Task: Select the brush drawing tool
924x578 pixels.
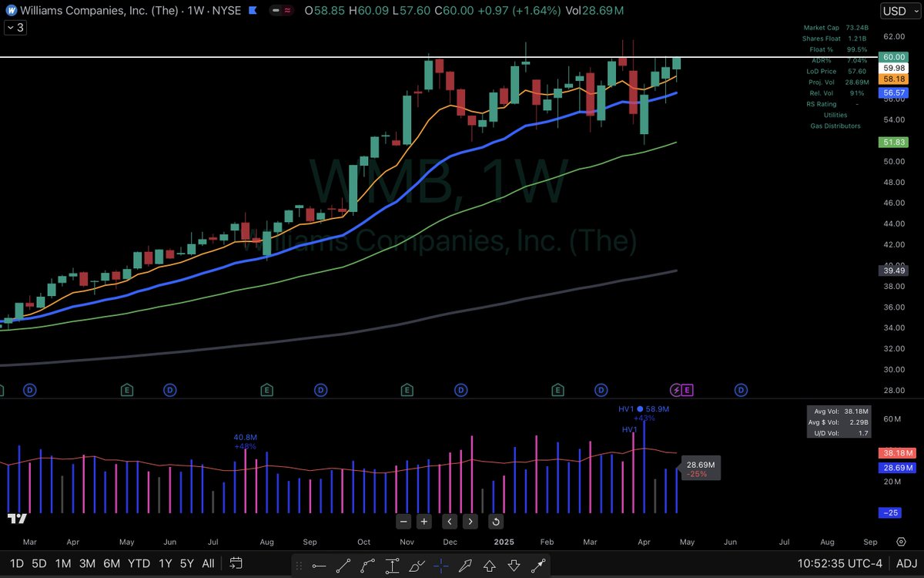Action: tap(417, 565)
